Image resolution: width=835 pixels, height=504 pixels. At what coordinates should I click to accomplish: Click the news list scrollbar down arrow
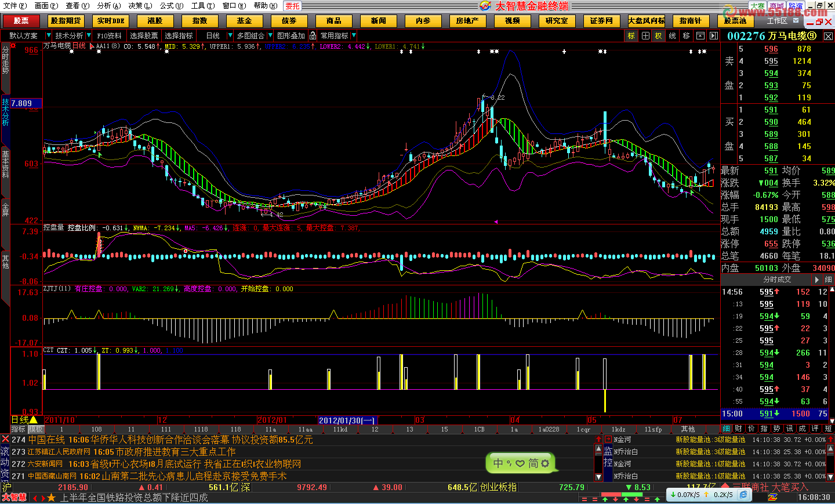pos(599,477)
